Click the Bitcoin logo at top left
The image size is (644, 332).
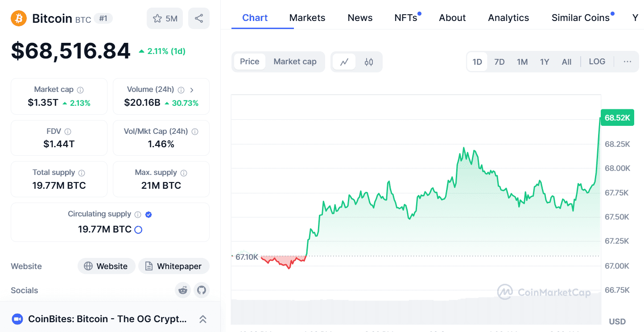click(18, 18)
